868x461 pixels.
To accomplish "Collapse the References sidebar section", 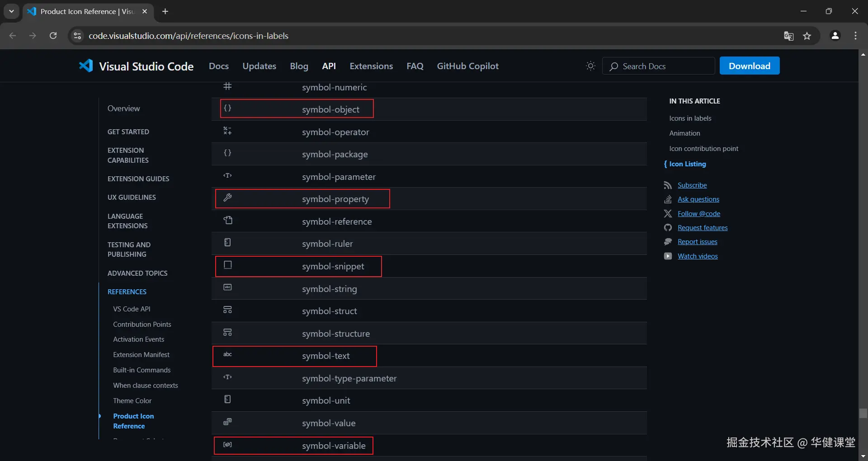I will [x=127, y=292].
